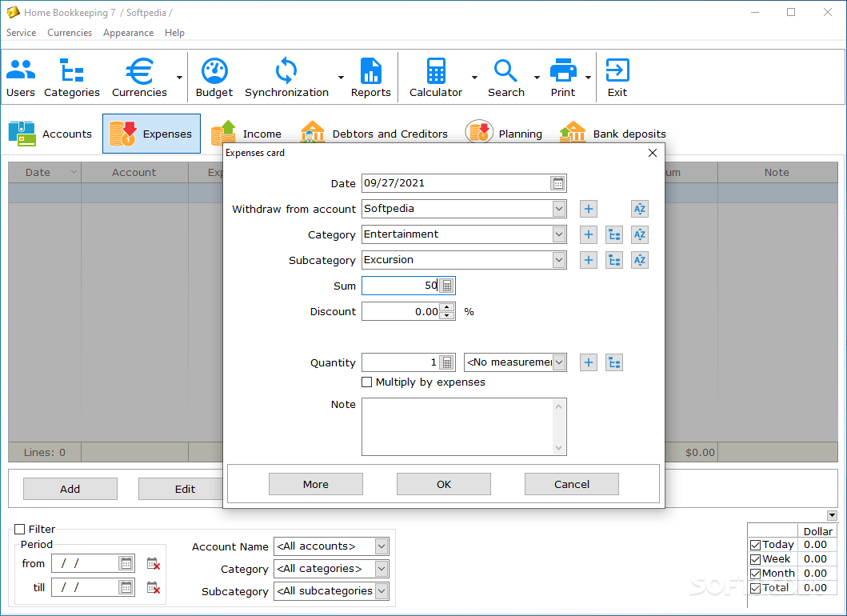Open calculator in the Sum field
The height and width of the screenshot is (616, 847).
[447, 286]
